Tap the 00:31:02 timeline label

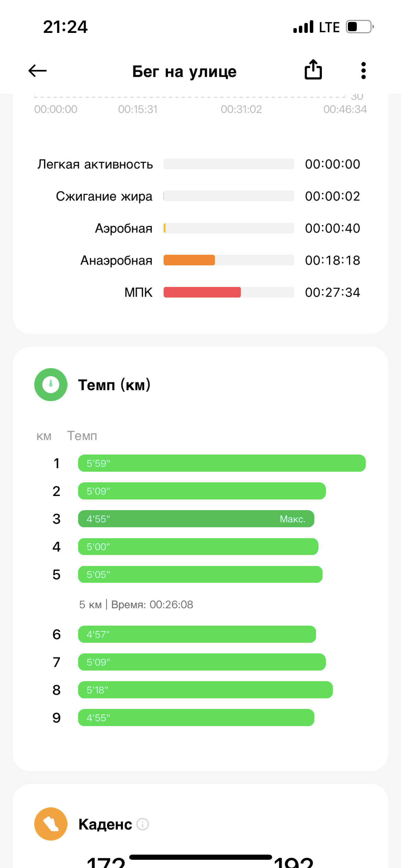pos(241,109)
